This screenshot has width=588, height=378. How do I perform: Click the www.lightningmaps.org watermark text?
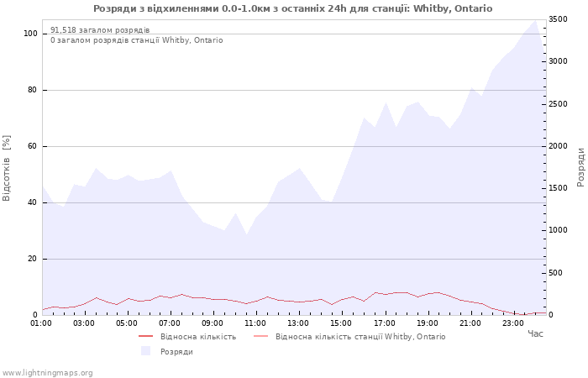pos(47,373)
